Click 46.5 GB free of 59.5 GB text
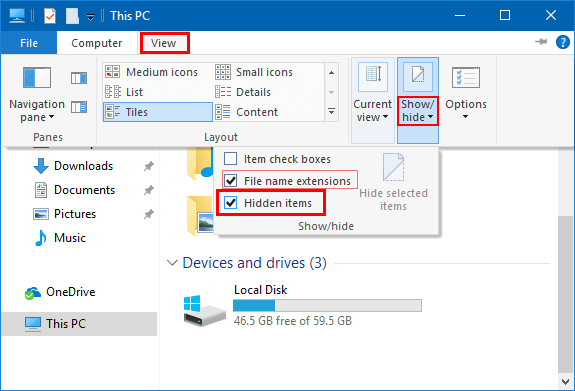The image size is (575, 391). [293, 321]
